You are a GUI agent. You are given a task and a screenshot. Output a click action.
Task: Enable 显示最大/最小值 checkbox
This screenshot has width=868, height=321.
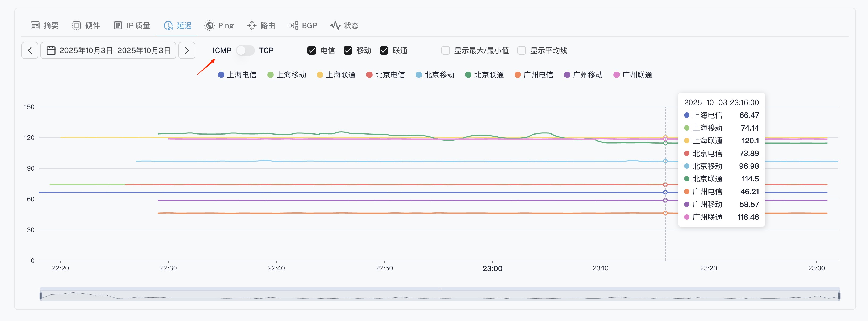[x=445, y=50]
